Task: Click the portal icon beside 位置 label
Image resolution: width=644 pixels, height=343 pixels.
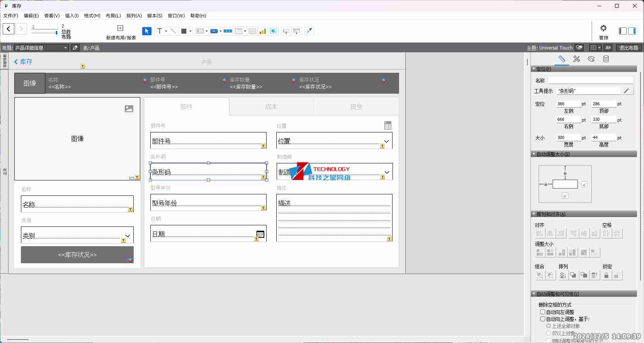Action: click(388, 125)
